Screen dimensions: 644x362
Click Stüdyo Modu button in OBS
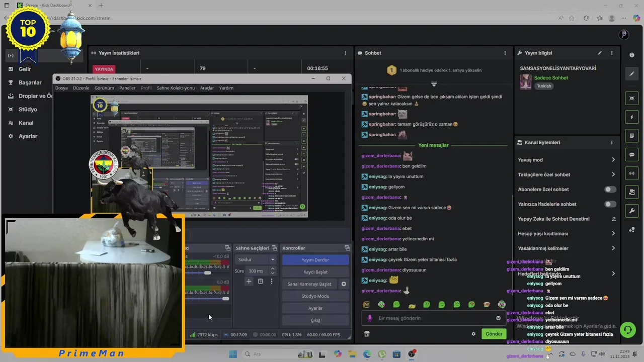click(315, 296)
